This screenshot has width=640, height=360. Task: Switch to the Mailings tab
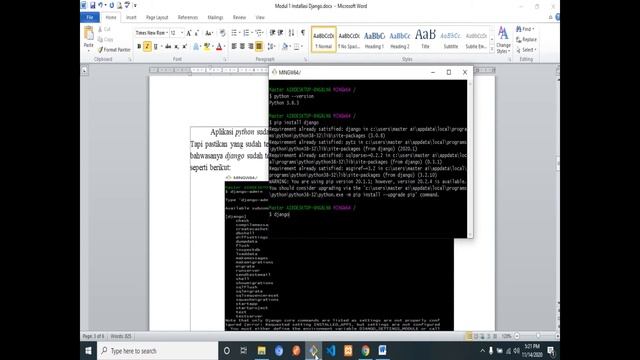(x=215, y=18)
